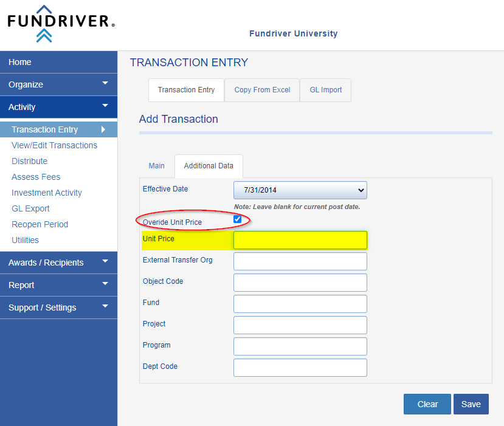Click the Fund input field
The width and height of the screenshot is (504, 426).
pos(300,304)
